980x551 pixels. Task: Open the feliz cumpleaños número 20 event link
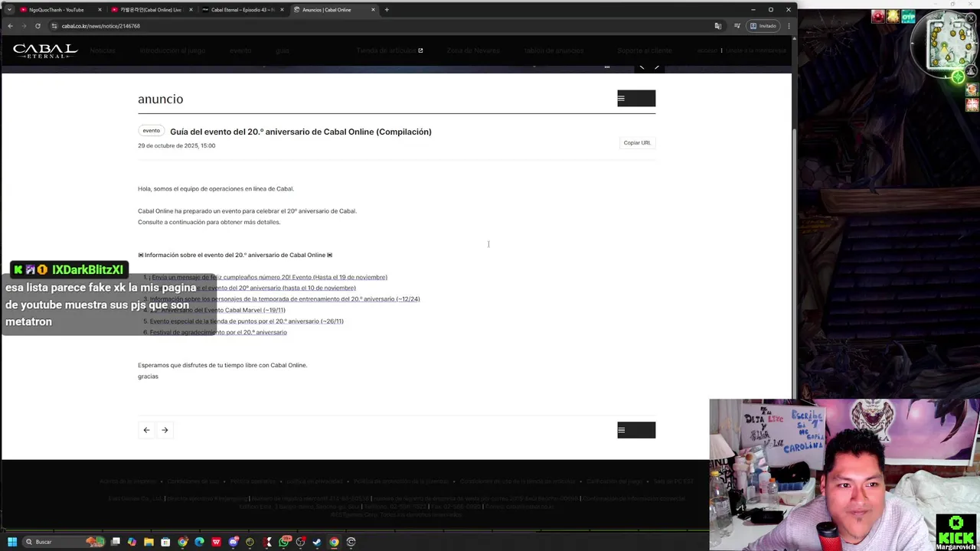269,277
